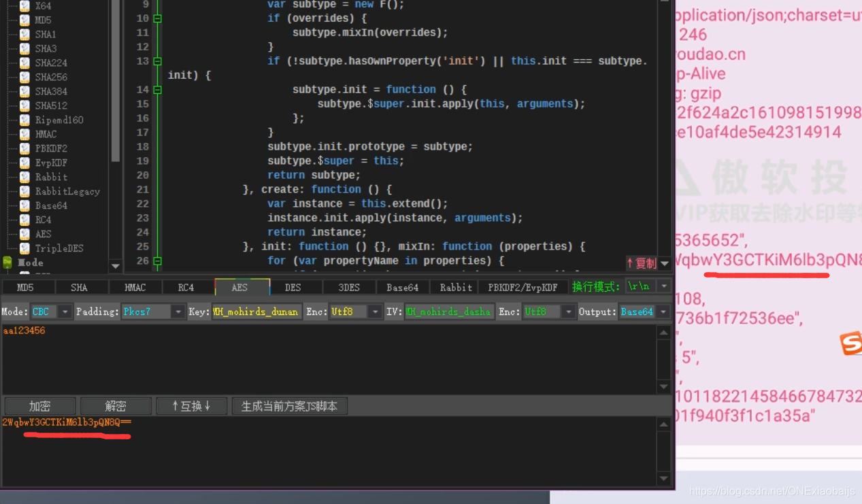Click the SHA1 file icon

[x=24, y=34]
